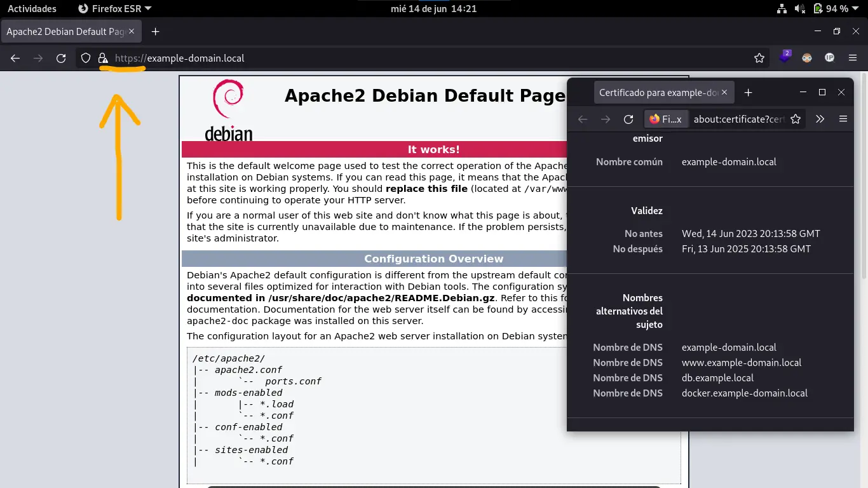Bookmark the about:certificate page

[796, 119]
